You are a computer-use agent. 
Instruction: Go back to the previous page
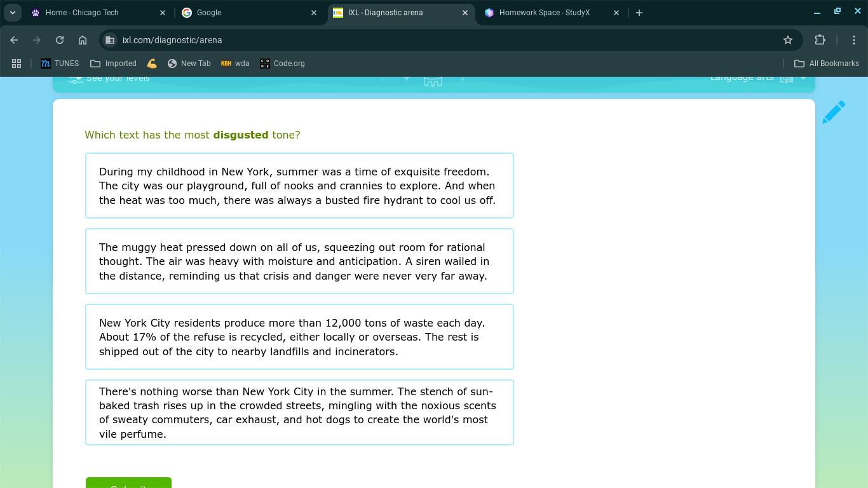(x=14, y=40)
